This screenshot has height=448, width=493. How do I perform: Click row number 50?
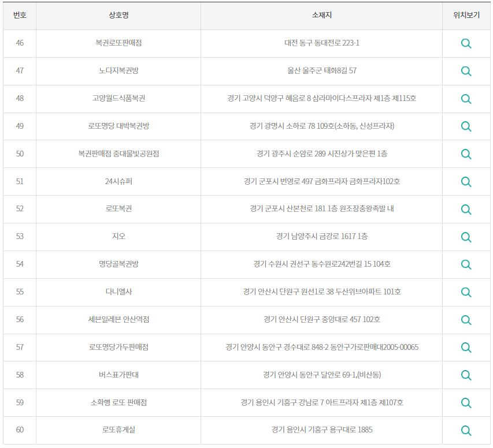[x=20, y=154]
